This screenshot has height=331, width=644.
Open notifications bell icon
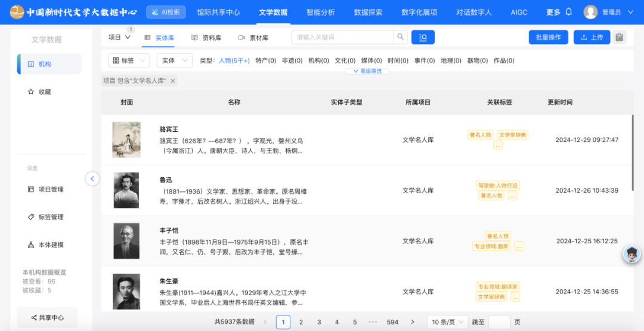coord(569,12)
